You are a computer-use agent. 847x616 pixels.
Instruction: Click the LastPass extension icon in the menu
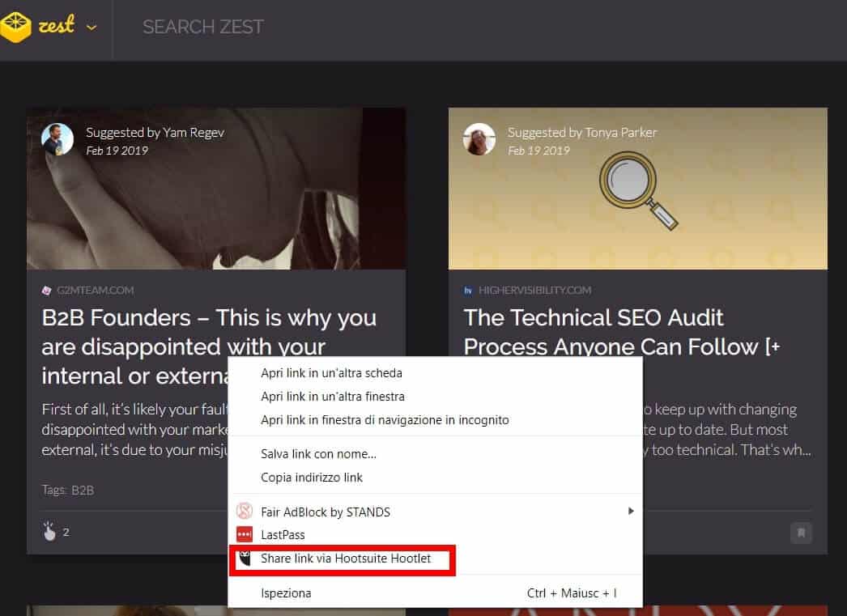[245, 534]
